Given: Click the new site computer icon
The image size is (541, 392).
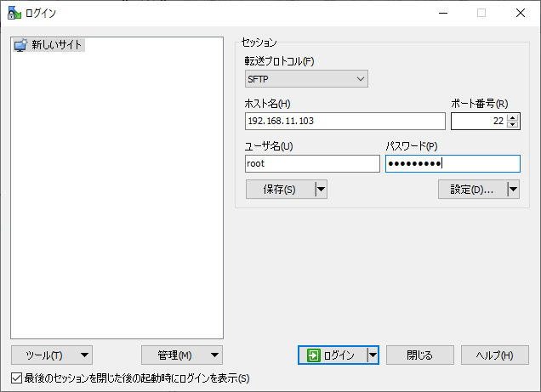Looking at the screenshot, I should pyautogui.click(x=21, y=45).
